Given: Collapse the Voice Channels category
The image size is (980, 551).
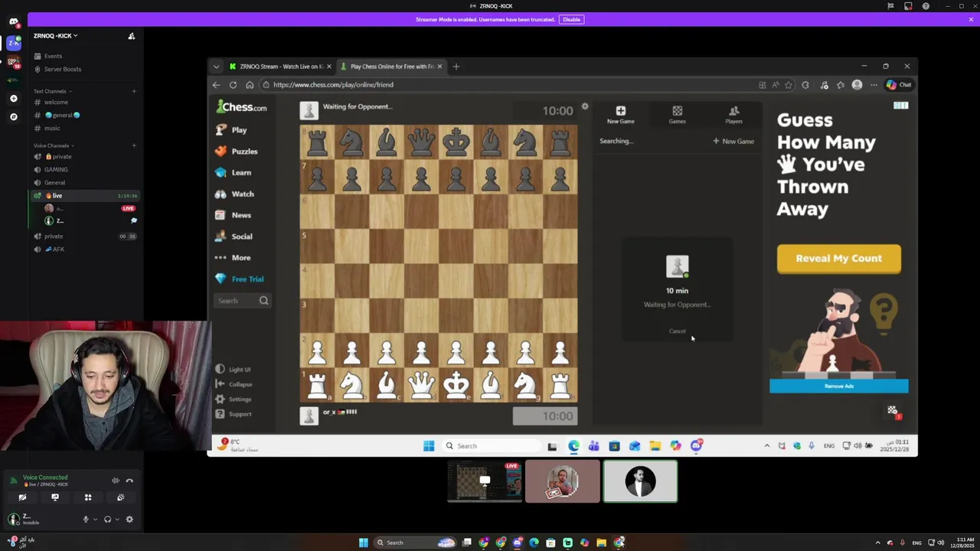Looking at the screenshot, I should [54, 145].
